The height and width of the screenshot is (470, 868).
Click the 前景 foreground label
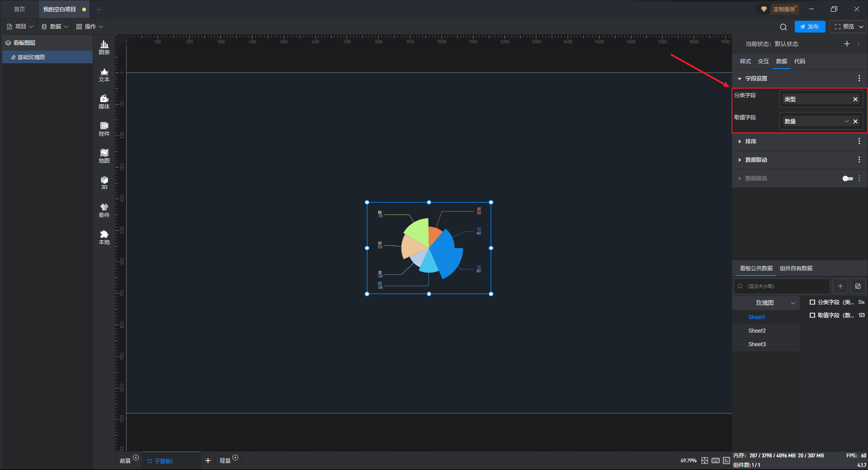point(125,461)
